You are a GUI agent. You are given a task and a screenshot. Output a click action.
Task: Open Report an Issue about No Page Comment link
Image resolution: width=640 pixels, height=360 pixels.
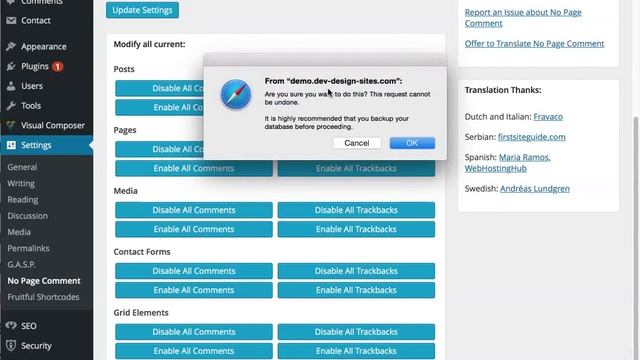(523, 18)
